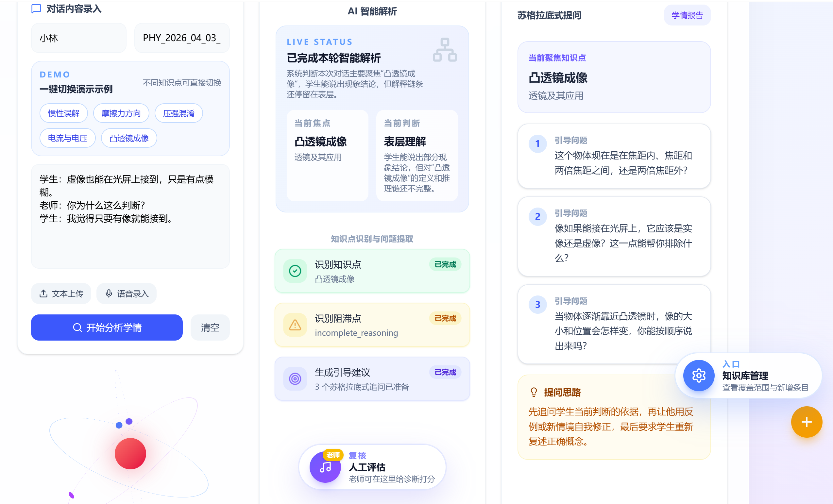Image resolution: width=833 pixels, height=504 pixels.
Task: Click the 生成引导建议 step card
Action: click(372, 379)
